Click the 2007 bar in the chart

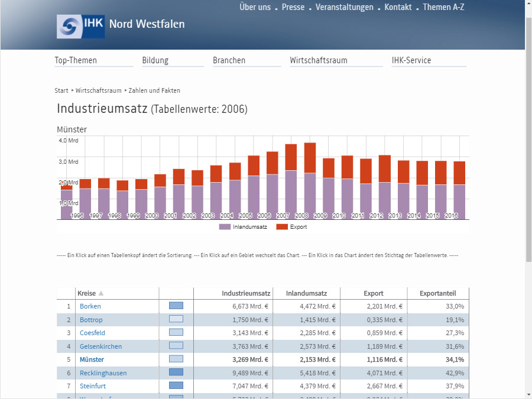[x=291, y=181]
